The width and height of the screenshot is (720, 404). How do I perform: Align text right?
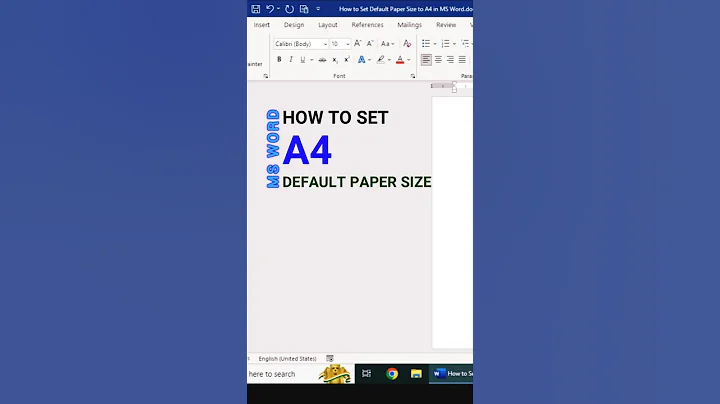[450, 60]
